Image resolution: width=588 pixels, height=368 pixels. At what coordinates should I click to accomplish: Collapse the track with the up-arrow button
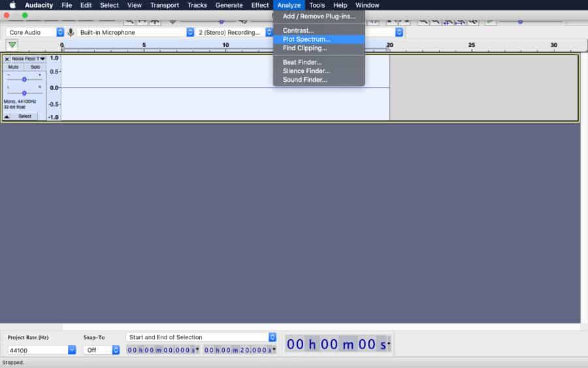tap(7, 116)
